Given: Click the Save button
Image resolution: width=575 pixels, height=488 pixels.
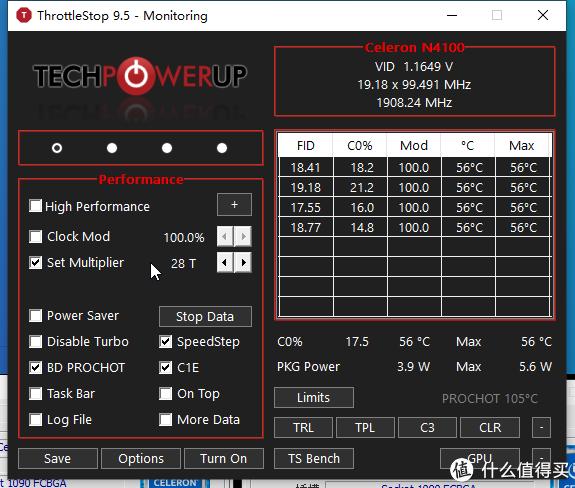Looking at the screenshot, I should [x=58, y=458].
